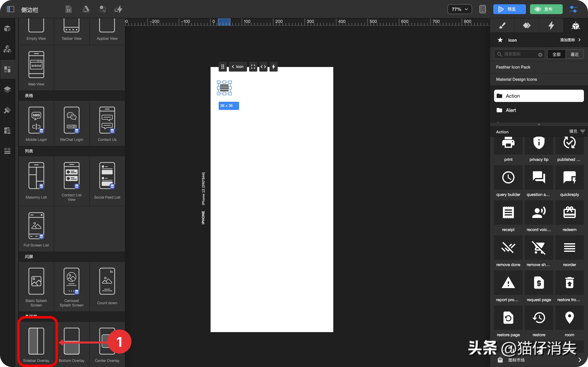The height and width of the screenshot is (367, 588).
Task: Open the 77% zoom dropdown
Action: tap(459, 9)
